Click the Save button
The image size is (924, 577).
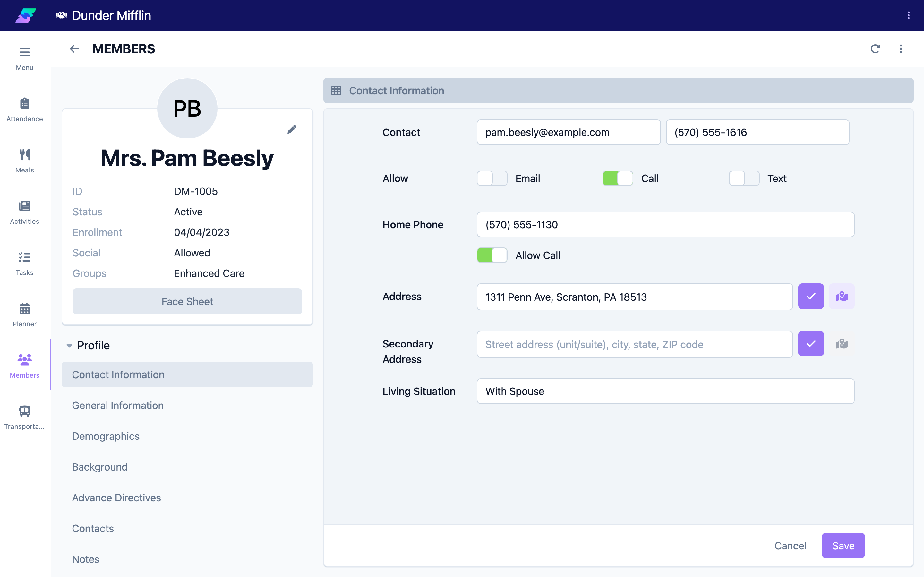(x=843, y=546)
